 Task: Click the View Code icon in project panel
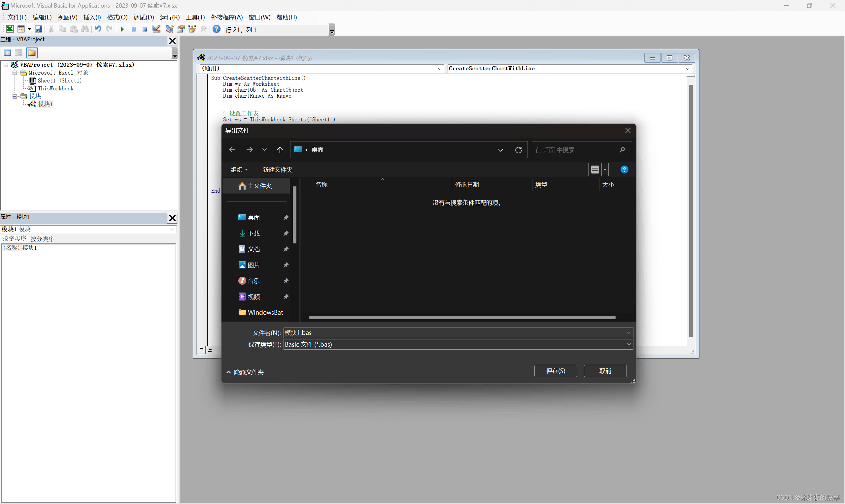pos(8,53)
